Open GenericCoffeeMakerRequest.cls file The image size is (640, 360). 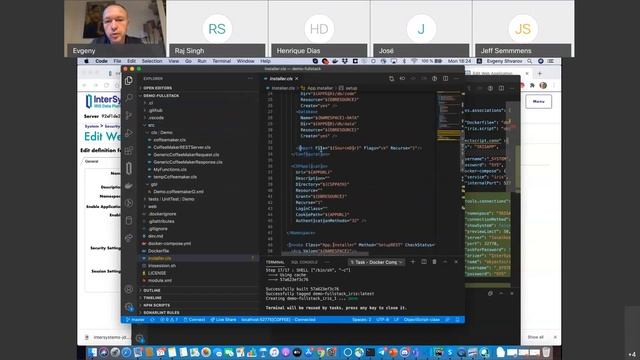(x=186, y=155)
